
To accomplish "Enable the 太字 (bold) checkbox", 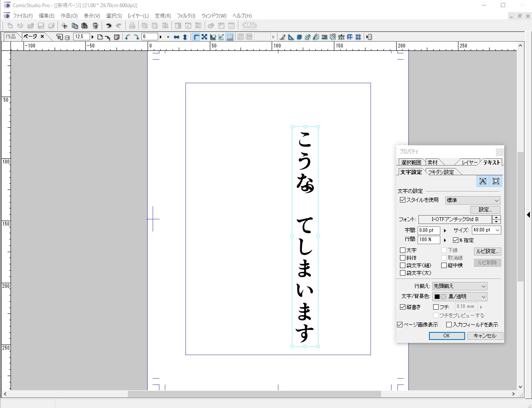I will point(402,250).
